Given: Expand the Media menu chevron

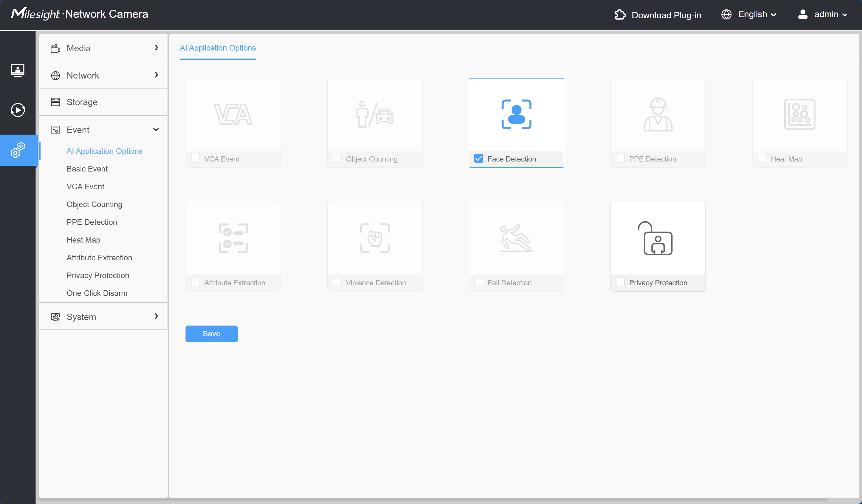Looking at the screenshot, I should (156, 47).
